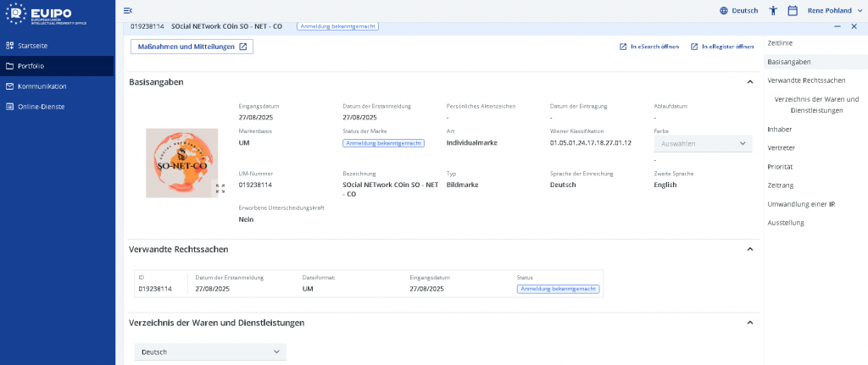Collapse the sidebar with the hamburger icon
The image size is (868, 365).
(128, 10)
